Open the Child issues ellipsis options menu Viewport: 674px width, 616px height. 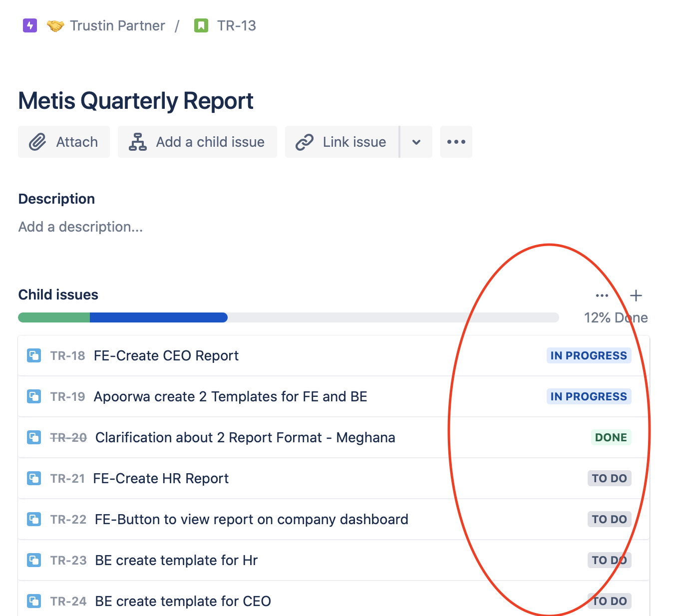click(x=602, y=296)
